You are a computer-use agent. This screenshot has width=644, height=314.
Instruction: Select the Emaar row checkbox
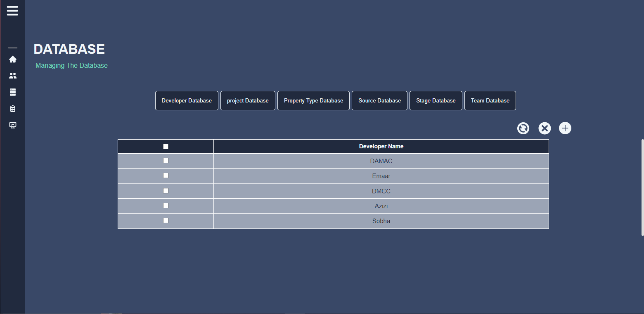pos(166,175)
